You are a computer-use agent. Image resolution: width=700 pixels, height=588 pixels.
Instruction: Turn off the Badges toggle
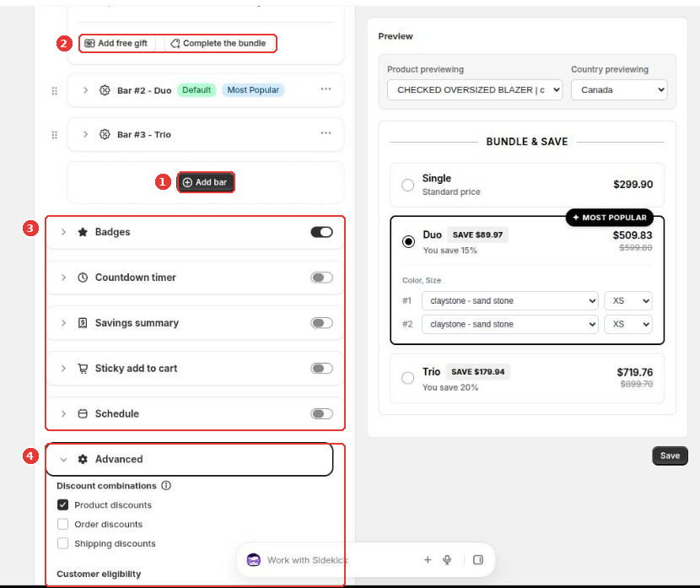[322, 232]
